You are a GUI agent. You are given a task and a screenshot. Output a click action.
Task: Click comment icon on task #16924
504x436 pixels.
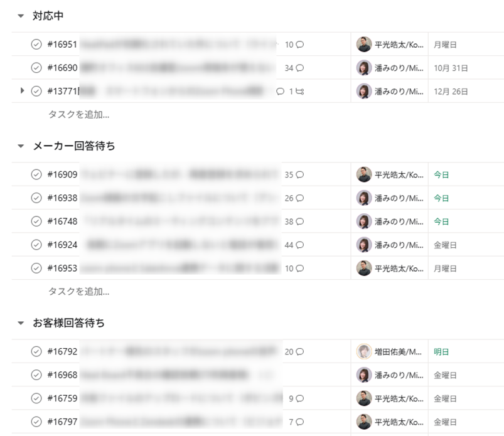pyautogui.click(x=299, y=245)
